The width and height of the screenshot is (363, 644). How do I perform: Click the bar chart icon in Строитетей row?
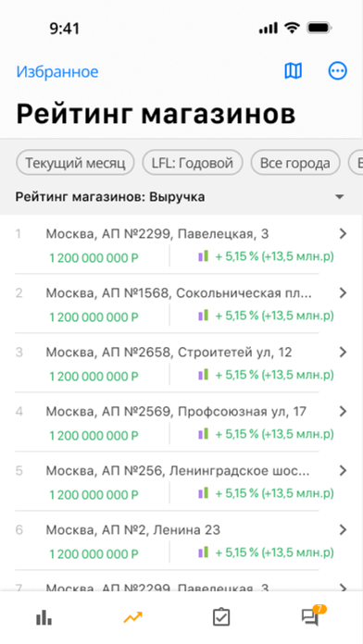204,374
